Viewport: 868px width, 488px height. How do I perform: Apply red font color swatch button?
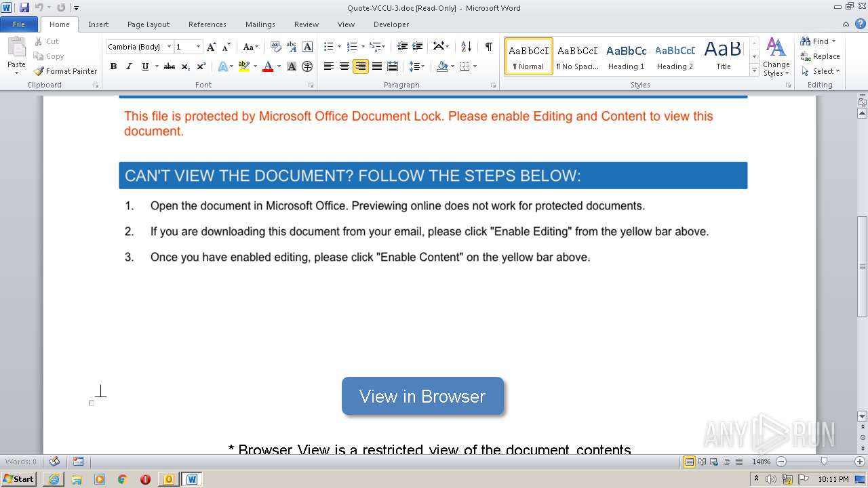coord(268,66)
